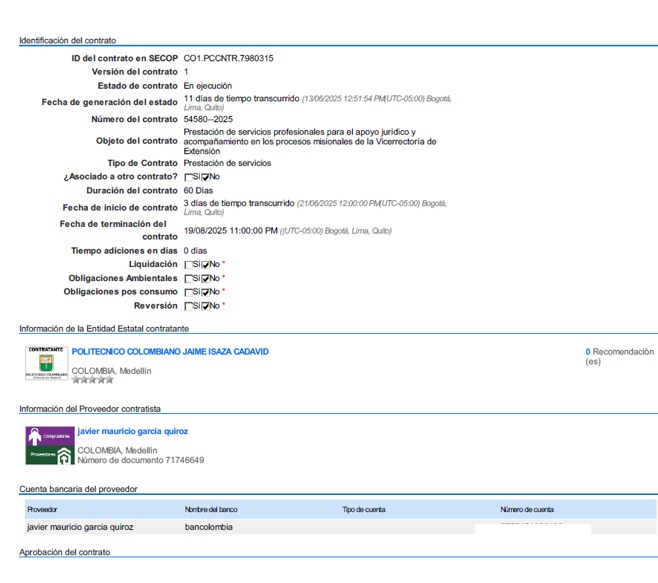
Task: Check 'Sí' for Asociado a otro contrato
Action: [188, 177]
